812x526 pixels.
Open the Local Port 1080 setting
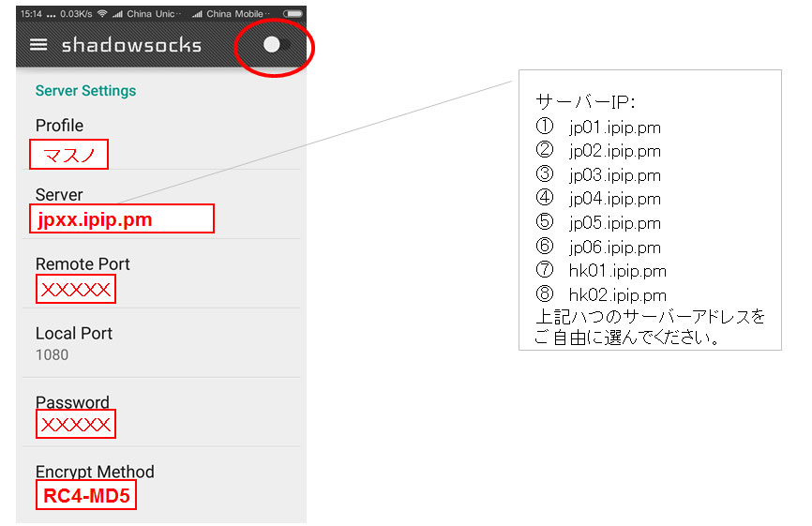(161, 343)
